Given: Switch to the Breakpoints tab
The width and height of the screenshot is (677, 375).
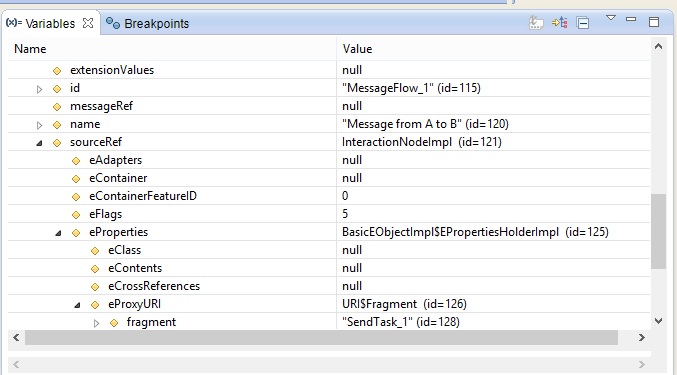Looking at the screenshot, I should (148, 23).
